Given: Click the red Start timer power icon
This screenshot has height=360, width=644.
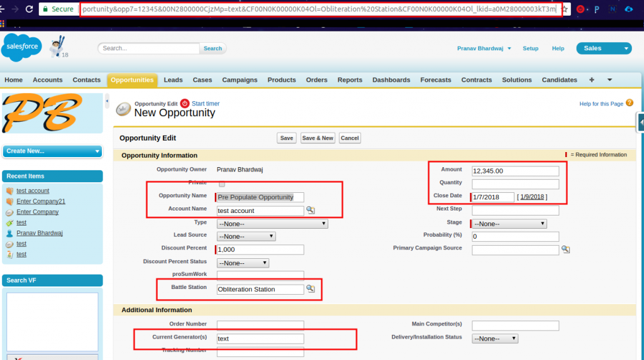Looking at the screenshot, I should coord(185,104).
